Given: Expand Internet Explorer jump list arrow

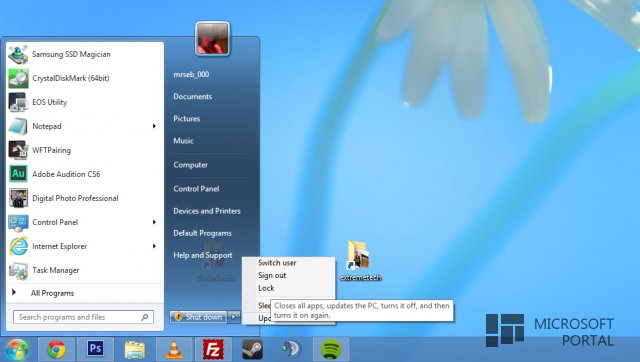Looking at the screenshot, I should (154, 246).
